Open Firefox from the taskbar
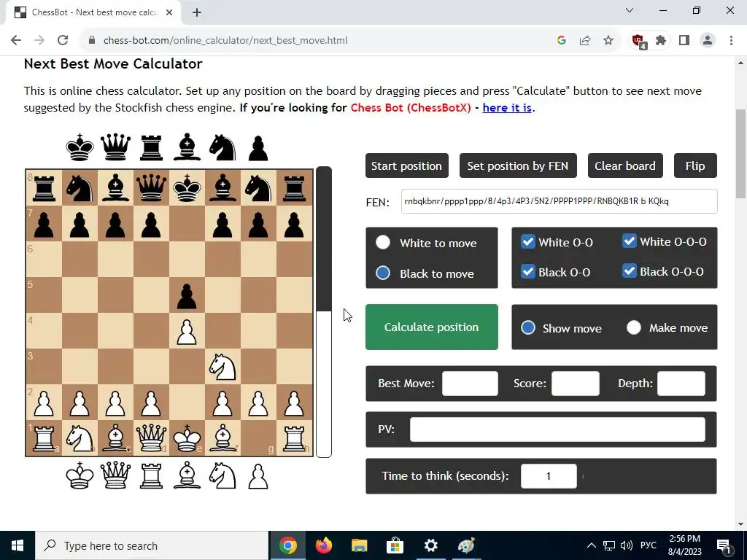 (323, 545)
